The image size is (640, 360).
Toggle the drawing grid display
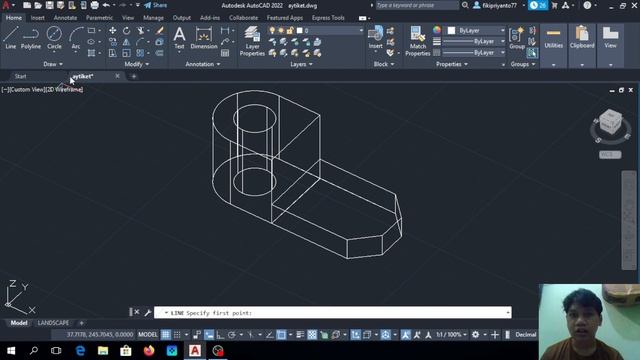tap(166, 335)
